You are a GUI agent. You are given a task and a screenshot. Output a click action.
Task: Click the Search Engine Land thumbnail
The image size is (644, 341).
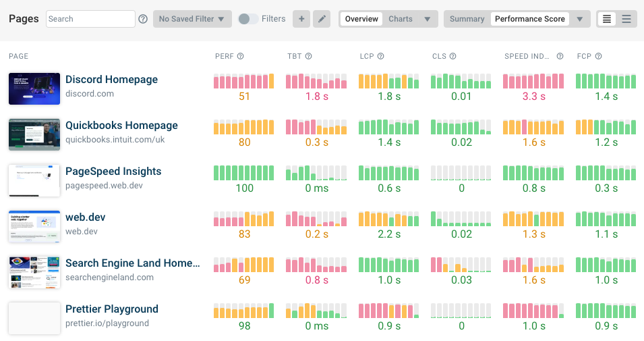click(34, 272)
